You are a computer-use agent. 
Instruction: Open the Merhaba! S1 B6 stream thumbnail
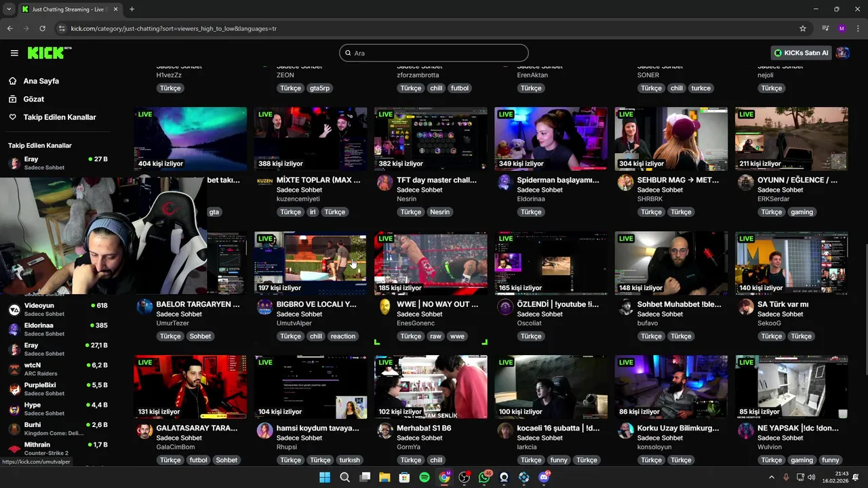(x=431, y=387)
